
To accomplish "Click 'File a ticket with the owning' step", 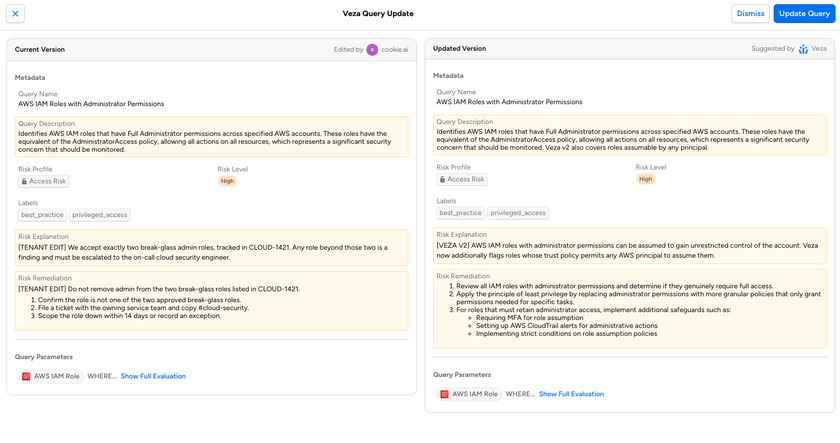I will tap(144, 308).
